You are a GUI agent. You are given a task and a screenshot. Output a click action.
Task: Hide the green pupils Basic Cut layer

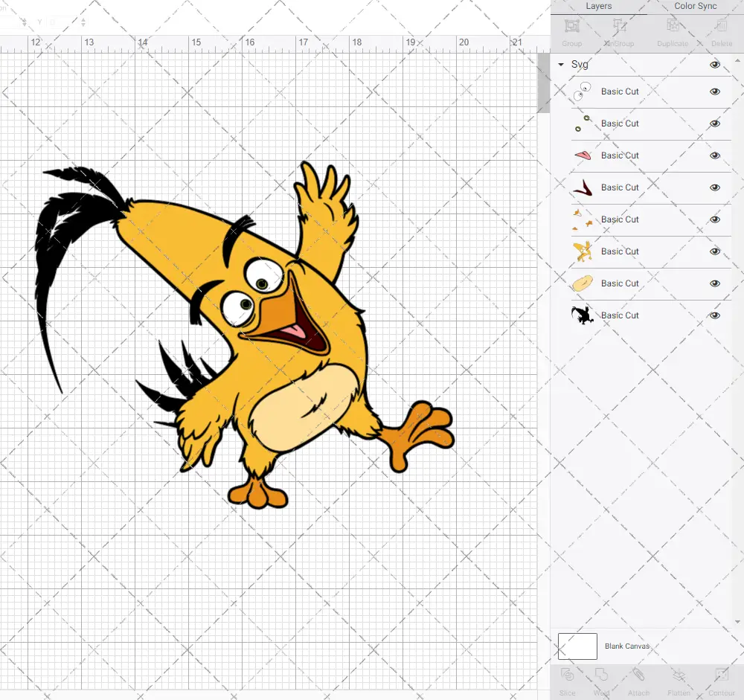714,123
